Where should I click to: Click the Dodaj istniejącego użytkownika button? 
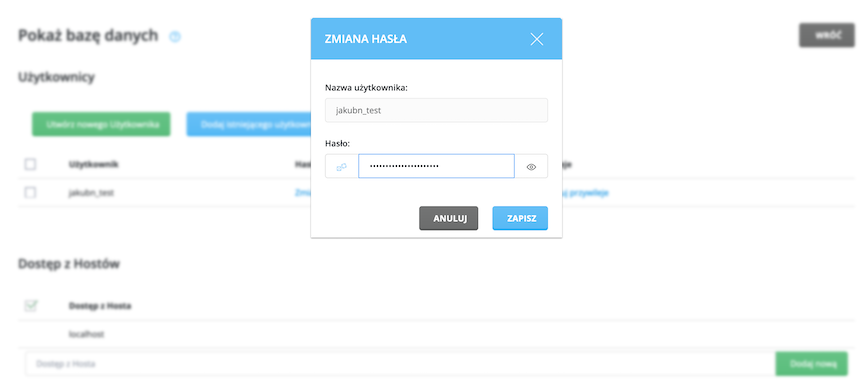pyautogui.click(x=249, y=125)
